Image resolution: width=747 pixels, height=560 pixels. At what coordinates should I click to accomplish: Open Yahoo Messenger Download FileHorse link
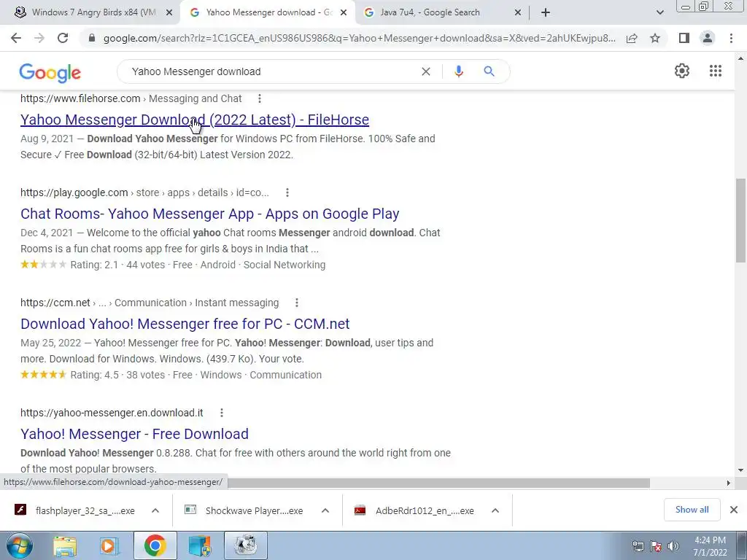coord(194,120)
